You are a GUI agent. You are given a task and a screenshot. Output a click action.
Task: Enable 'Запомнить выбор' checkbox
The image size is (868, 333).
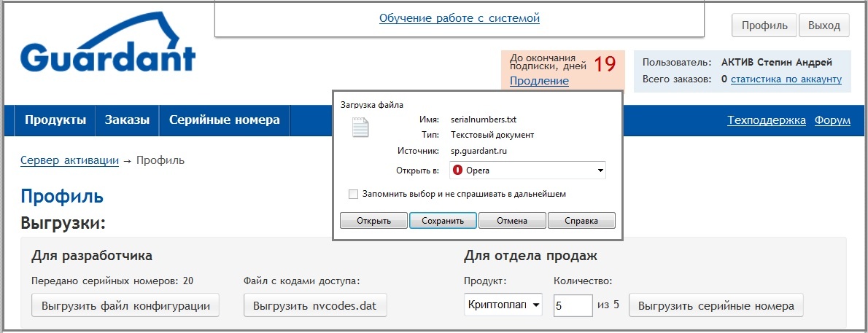tap(354, 195)
